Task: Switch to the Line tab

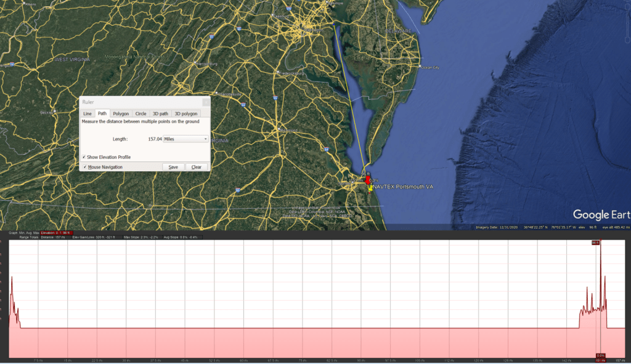Action: coord(88,114)
